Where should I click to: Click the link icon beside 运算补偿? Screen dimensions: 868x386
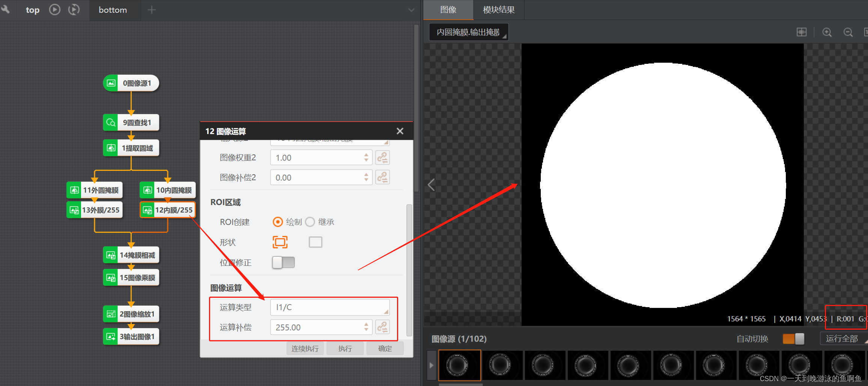(382, 327)
